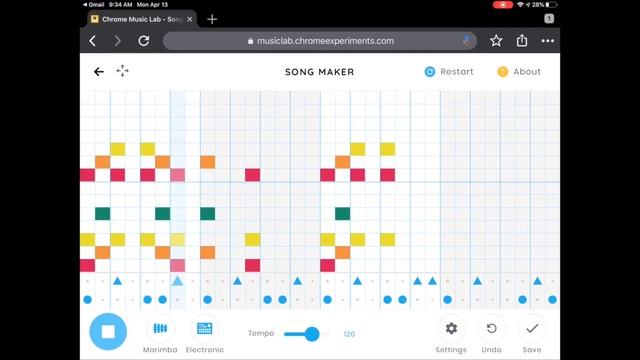Toggle the last blue triangle percussion hit
Image resolution: width=640 pixels, height=360 pixels.
pyautogui.click(x=538, y=281)
